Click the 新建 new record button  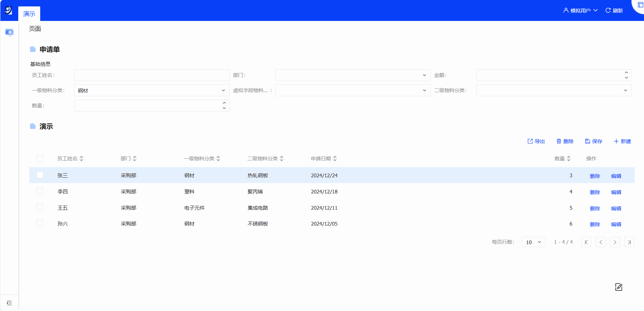[622, 141]
